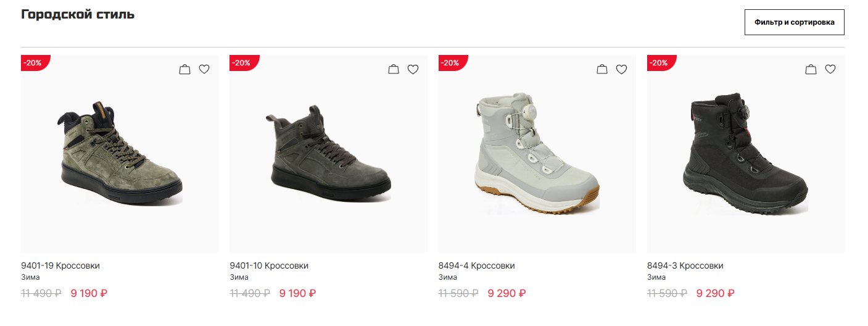View the dark gray sneaker product image

tap(328, 154)
